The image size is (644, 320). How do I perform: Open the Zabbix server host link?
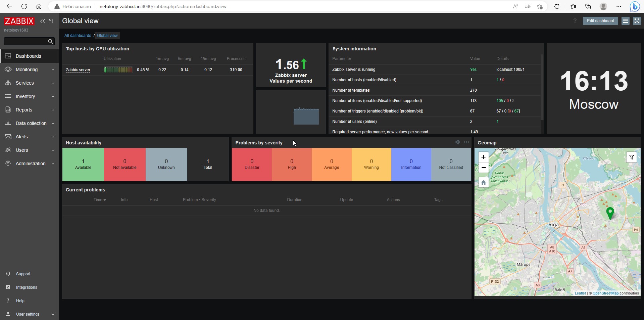point(78,70)
